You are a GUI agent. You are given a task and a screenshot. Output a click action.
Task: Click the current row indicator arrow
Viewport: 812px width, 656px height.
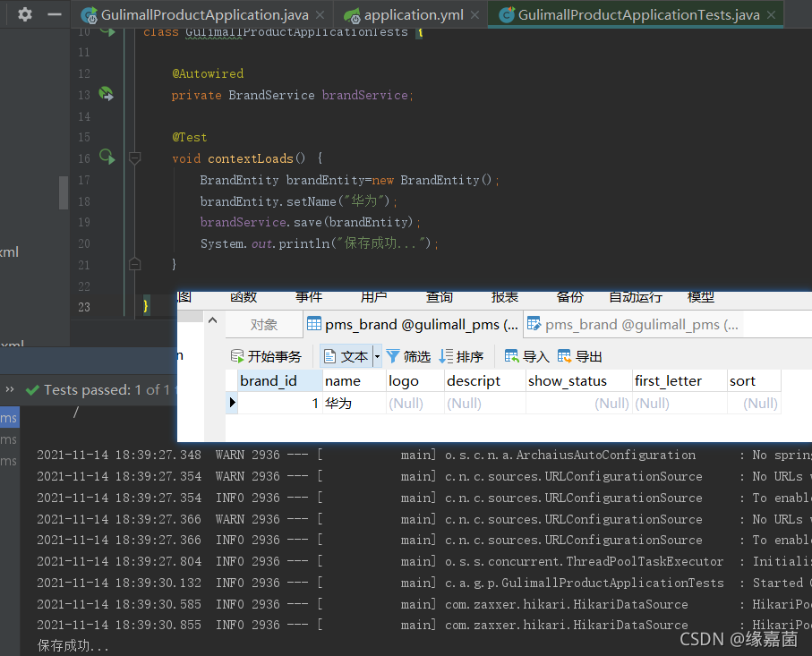[x=232, y=403]
